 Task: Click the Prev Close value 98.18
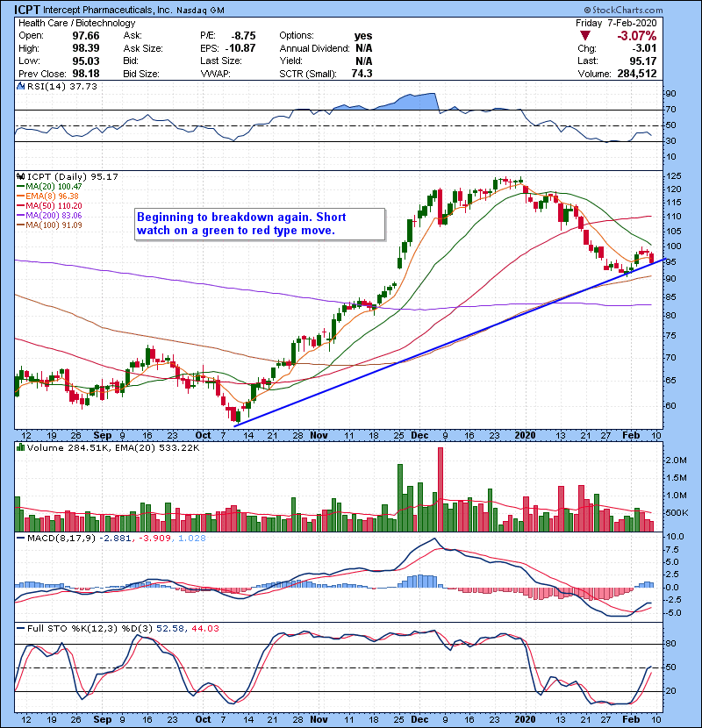tap(85, 74)
